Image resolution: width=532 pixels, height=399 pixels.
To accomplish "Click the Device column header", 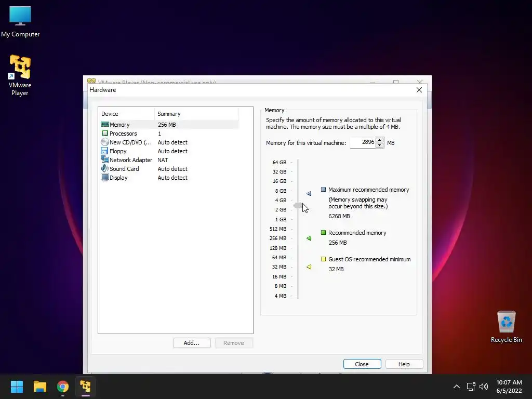I will [126, 114].
